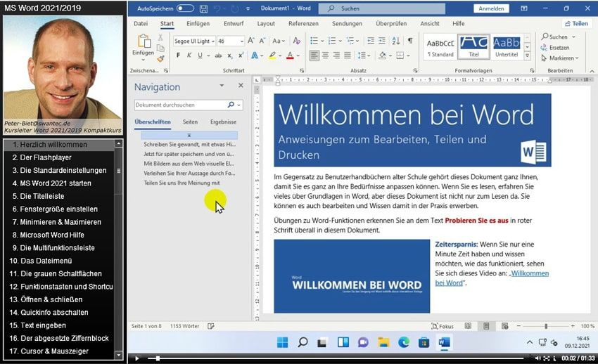The image size is (598, 364).
Task: Open the font size 46 dropdown
Action: [241, 41]
